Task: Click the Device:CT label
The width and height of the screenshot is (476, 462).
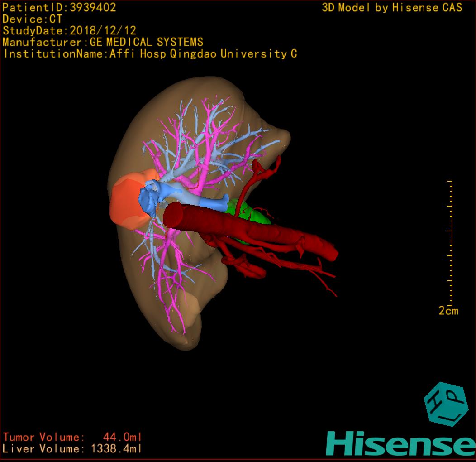Action: (32, 19)
